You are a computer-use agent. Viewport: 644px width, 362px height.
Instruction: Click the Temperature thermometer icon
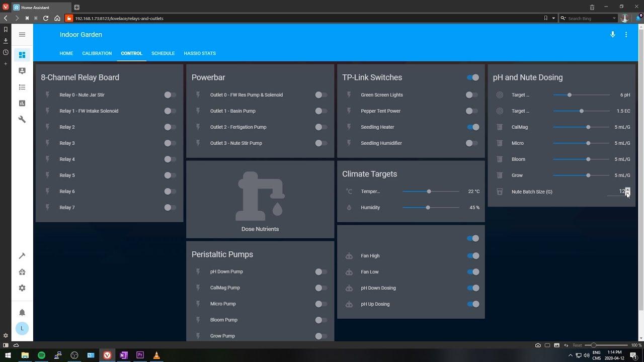tap(349, 192)
